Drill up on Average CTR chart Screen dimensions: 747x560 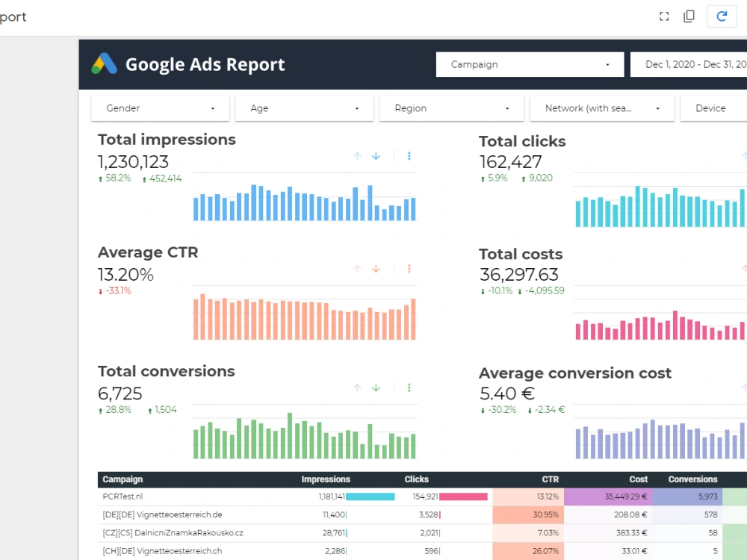(x=357, y=269)
